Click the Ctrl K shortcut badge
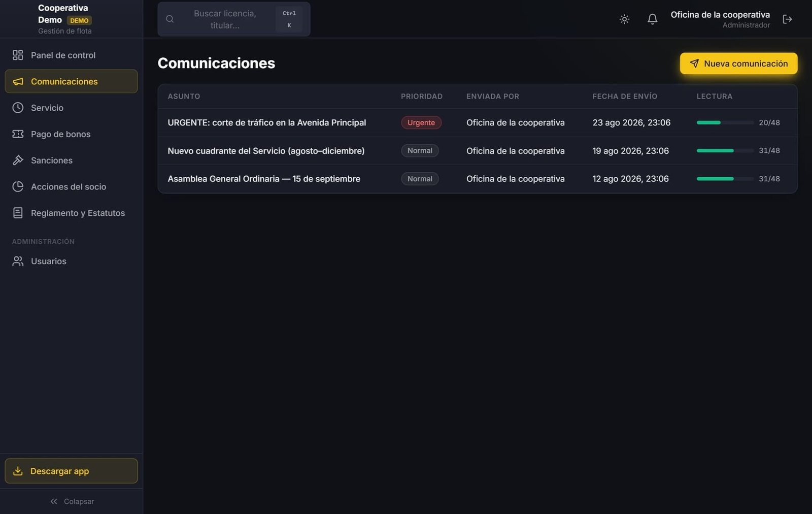Viewport: 812px width, 514px height. (x=289, y=19)
